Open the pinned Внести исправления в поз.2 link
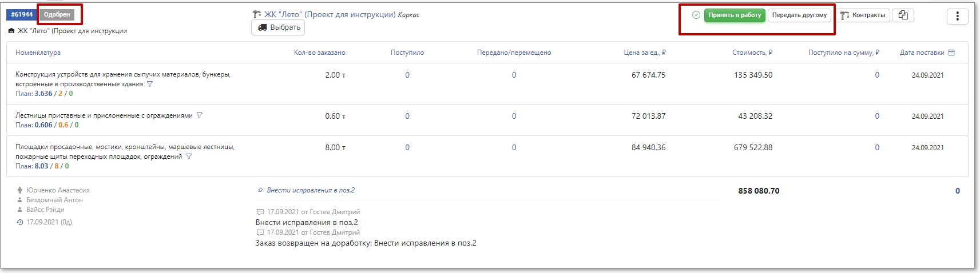Viewport: 980px width, 273px height. (310, 190)
